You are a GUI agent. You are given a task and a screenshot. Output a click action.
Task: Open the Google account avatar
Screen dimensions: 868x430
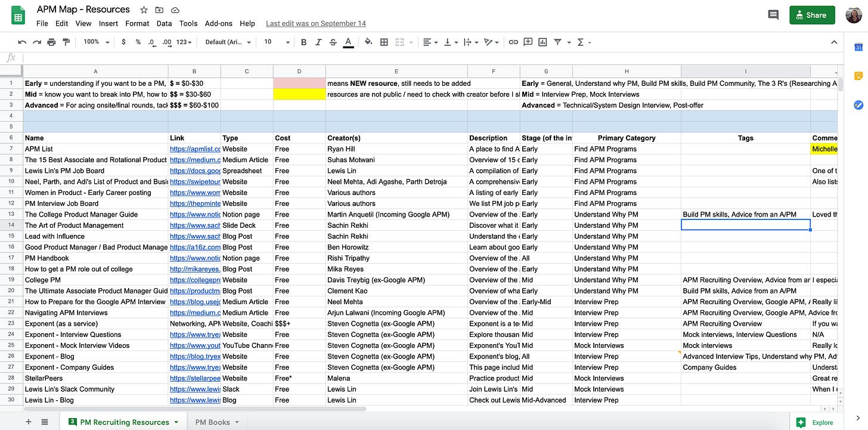click(x=854, y=16)
